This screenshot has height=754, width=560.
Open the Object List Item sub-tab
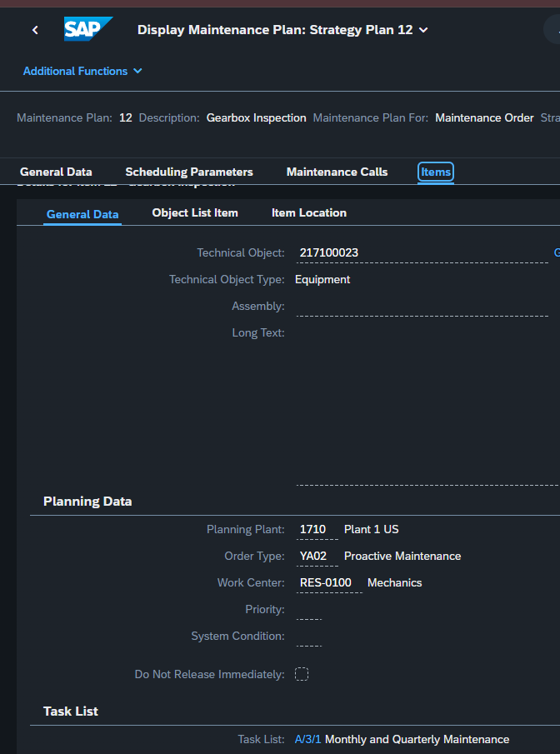pos(195,212)
